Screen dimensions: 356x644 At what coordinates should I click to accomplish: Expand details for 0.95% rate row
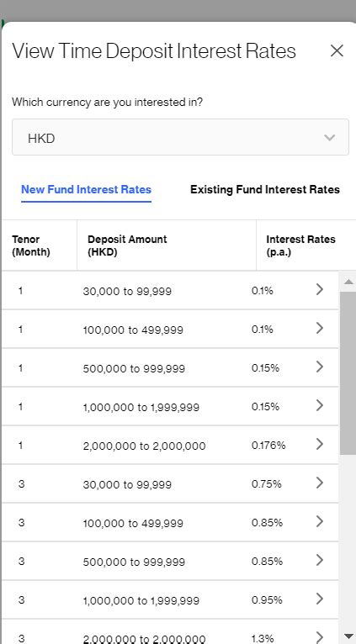pos(320,599)
